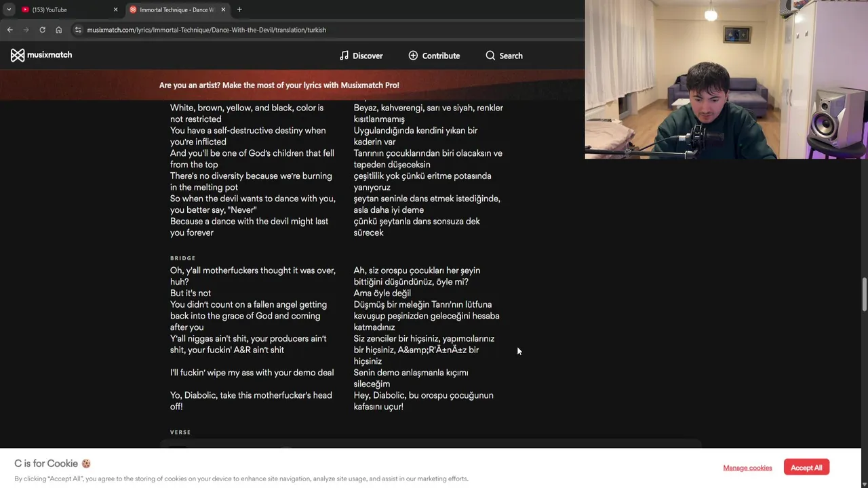Click the VERSE section label
Screen dimensions: 868x488
pos(180,432)
